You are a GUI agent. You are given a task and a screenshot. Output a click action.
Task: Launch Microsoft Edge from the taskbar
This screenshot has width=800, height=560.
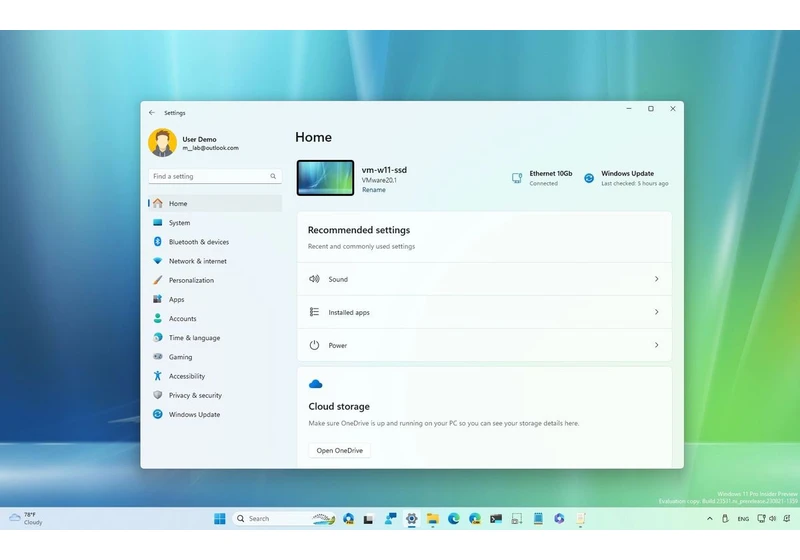click(x=454, y=519)
